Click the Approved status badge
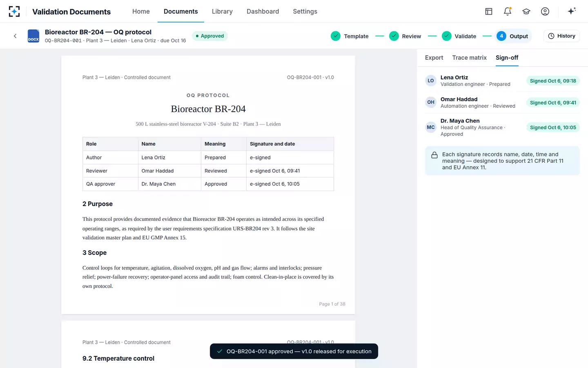This screenshot has height=368, width=588. click(210, 36)
